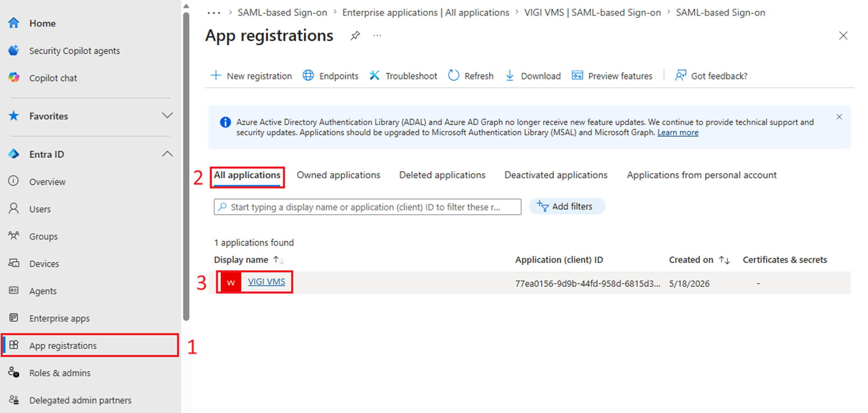Open the Users page

click(x=40, y=209)
